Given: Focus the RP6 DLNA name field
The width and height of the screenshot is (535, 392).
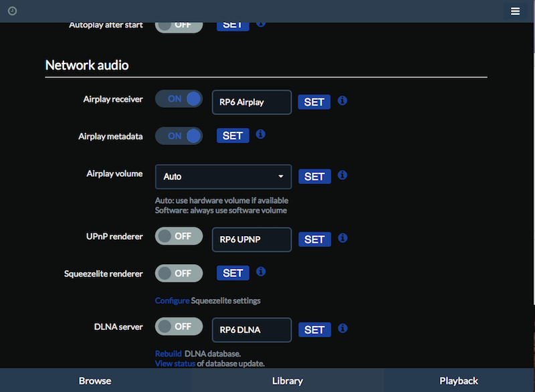Looking at the screenshot, I should [252, 330].
